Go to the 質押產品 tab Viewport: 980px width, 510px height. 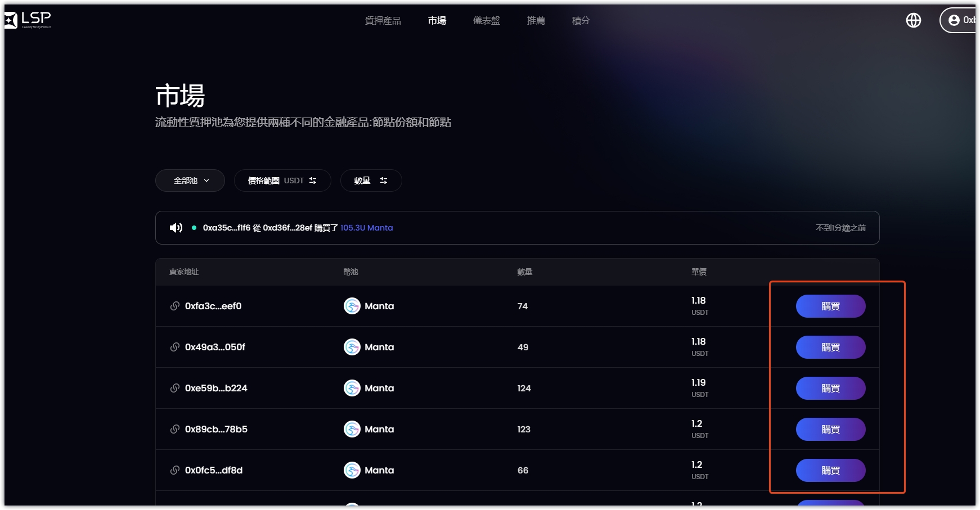pyautogui.click(x=383, y=21)
